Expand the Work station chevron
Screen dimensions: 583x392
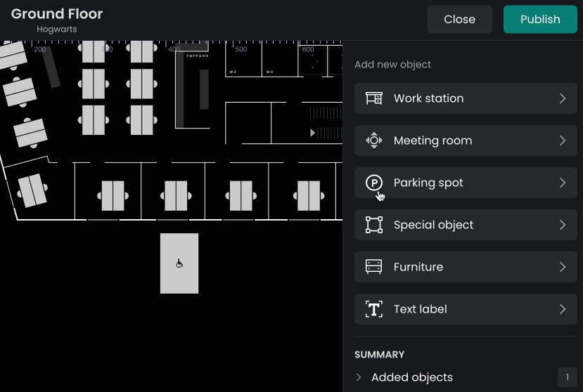[x=563, y=98]
